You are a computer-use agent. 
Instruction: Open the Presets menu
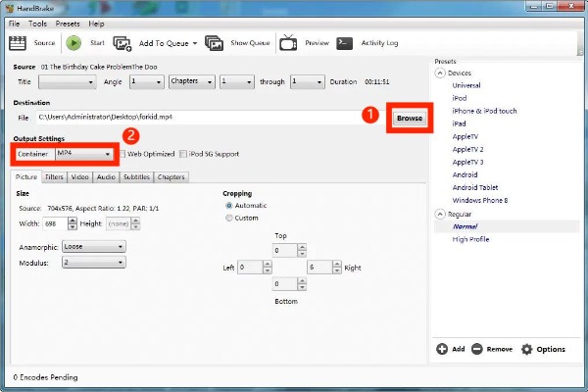(68, 24)
